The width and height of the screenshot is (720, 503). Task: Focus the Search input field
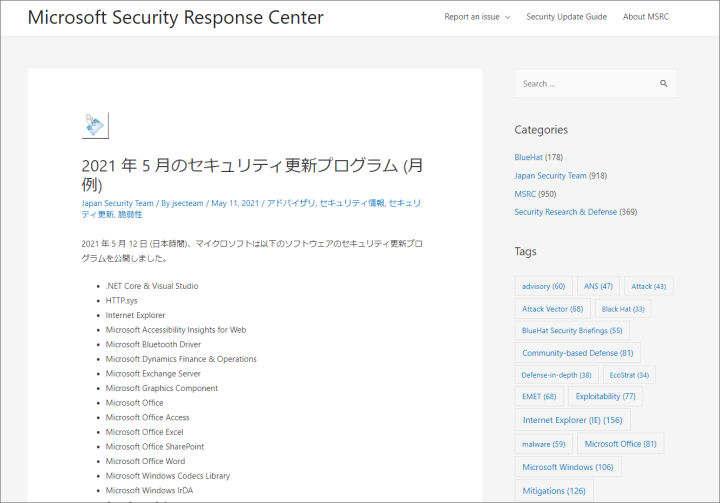583,84
